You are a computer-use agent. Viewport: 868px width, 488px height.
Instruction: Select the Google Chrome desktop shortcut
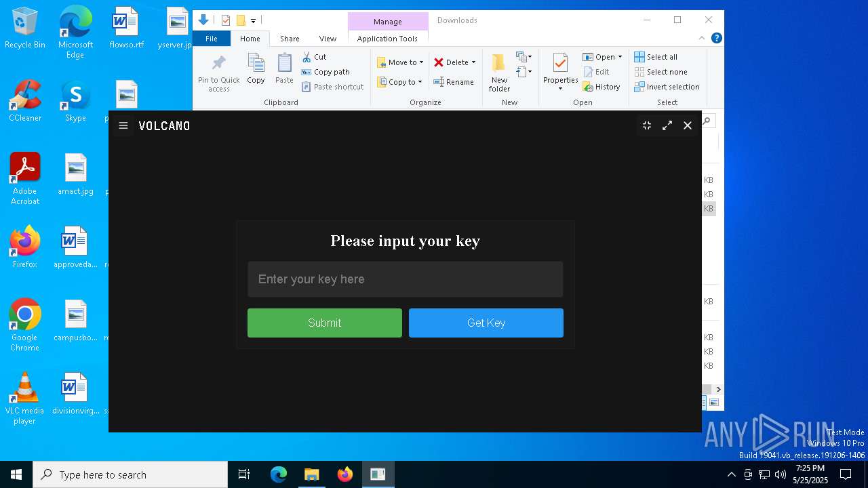(25, 325)
